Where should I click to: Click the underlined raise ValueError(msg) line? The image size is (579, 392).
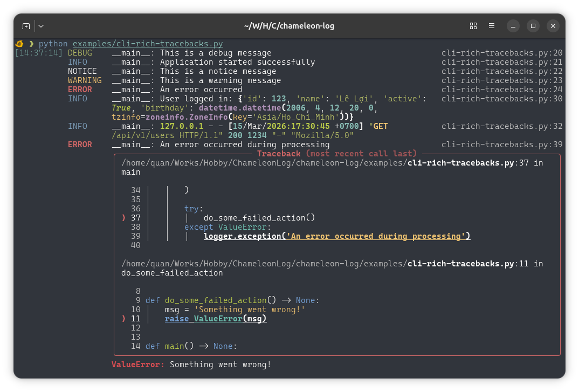click(x=216, y=319)
